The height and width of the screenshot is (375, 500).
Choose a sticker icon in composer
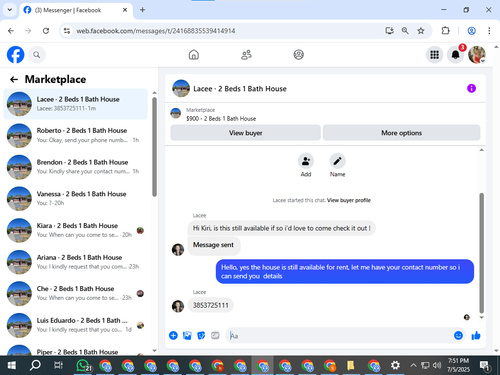click(x=201, y=335)
